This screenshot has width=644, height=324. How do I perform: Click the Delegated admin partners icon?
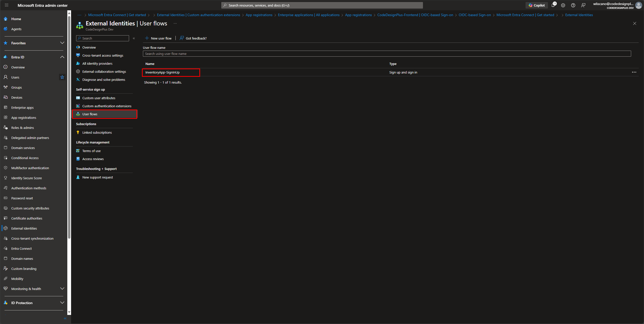6,137
